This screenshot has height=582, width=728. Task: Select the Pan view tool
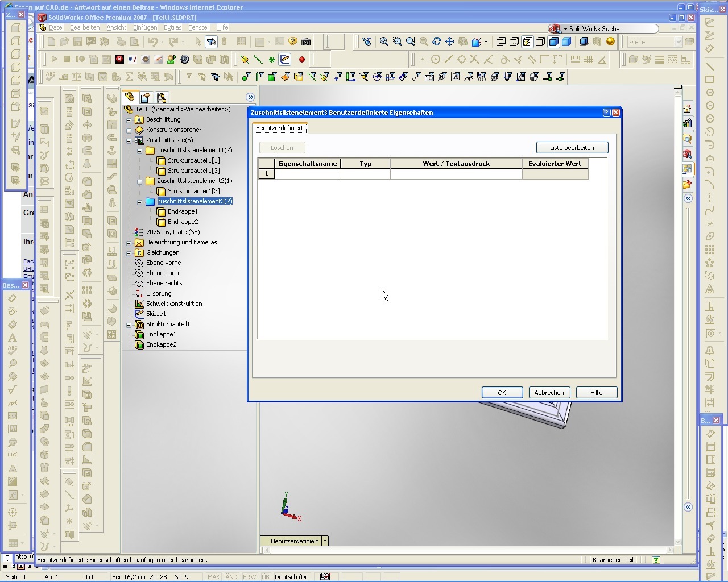[450, 41]
